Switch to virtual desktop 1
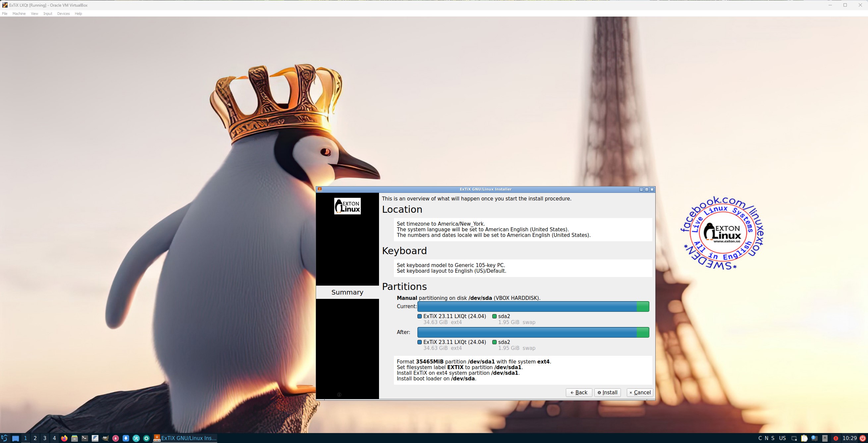The height and width of the screenshot is (443, 868). [x=25, y=438]
